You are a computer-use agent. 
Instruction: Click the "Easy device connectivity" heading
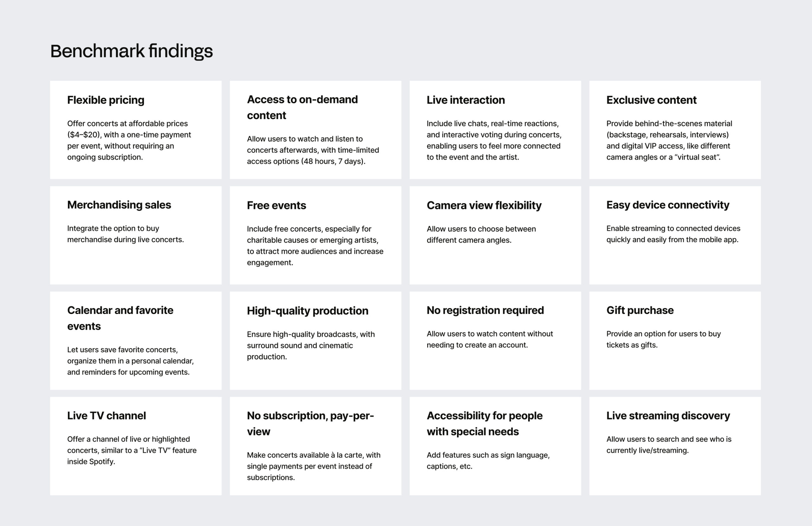(x=668, y=205)
